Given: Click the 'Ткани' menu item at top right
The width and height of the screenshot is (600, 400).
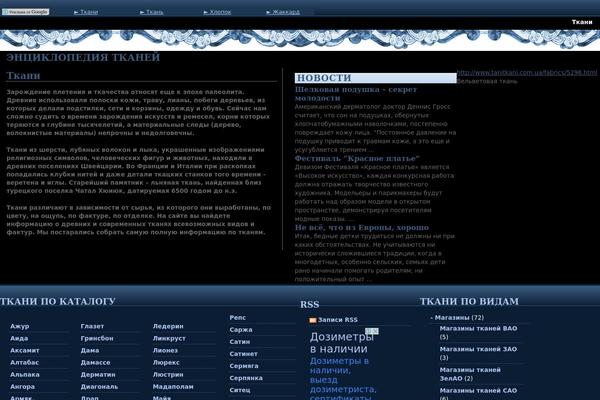Looking at the screenshot, I should pos(582,22).
